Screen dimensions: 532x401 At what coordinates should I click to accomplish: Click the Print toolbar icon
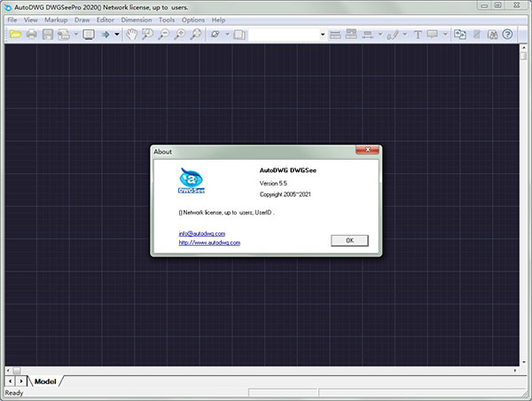tap(32, 35)
